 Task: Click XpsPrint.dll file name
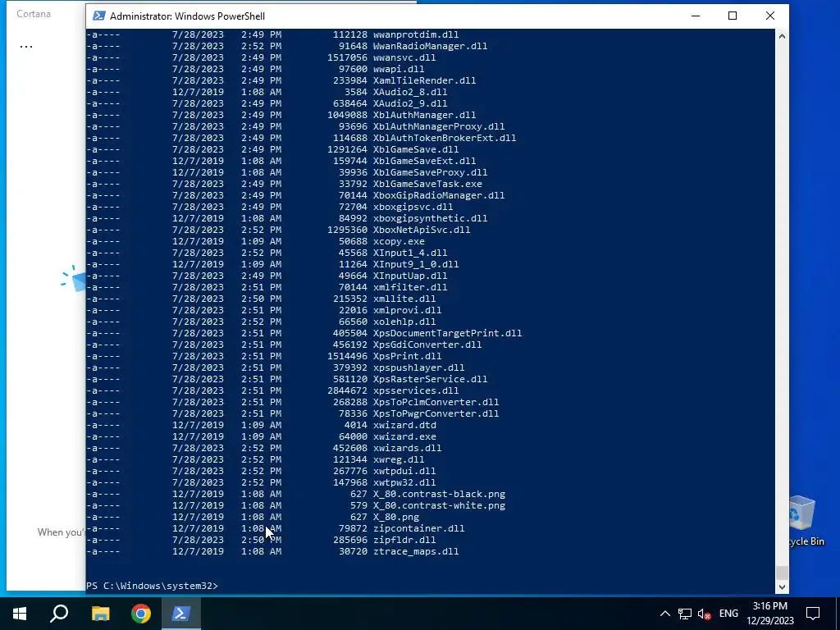coord(407,356)
